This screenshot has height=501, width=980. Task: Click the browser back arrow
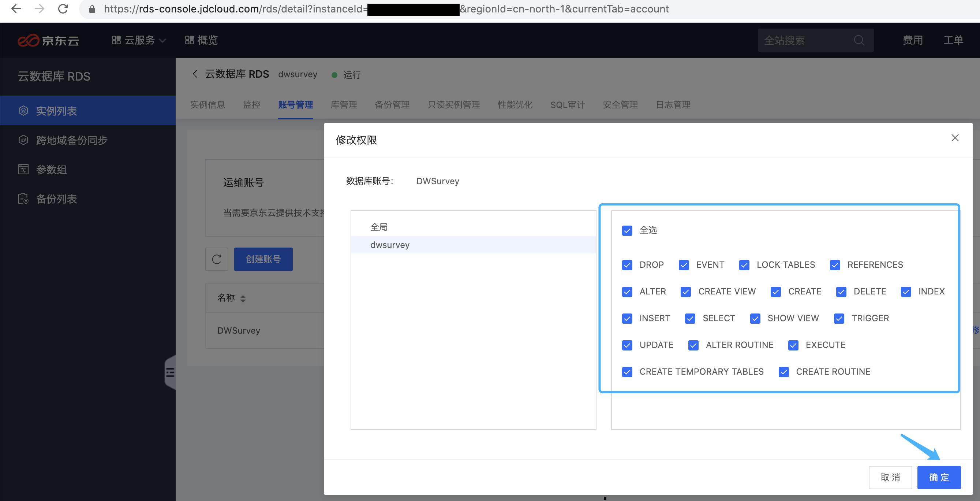[16, 9]
